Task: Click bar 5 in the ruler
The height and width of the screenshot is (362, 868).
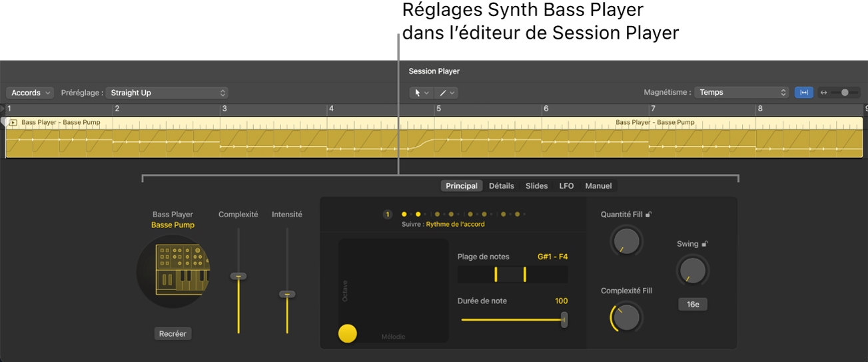Action: pos(438,109)
